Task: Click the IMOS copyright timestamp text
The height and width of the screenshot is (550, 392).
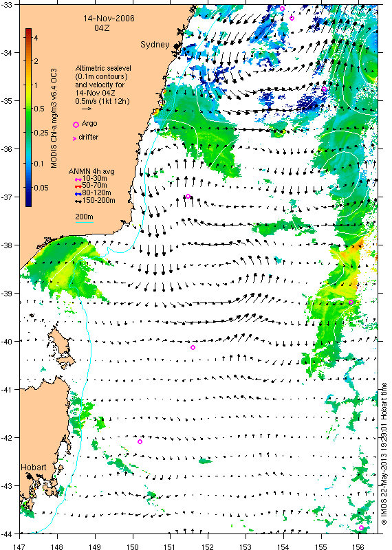Action: tap(384, 454)
